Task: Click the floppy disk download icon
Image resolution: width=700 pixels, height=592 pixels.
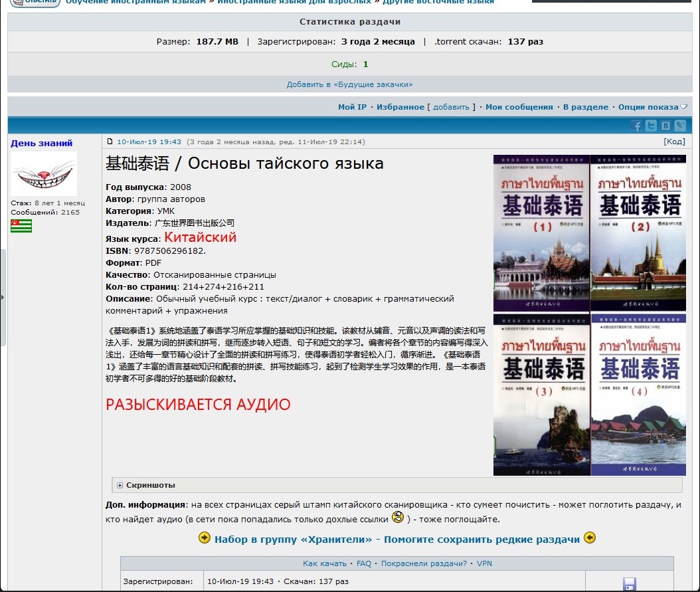Action: coord(629,584)
